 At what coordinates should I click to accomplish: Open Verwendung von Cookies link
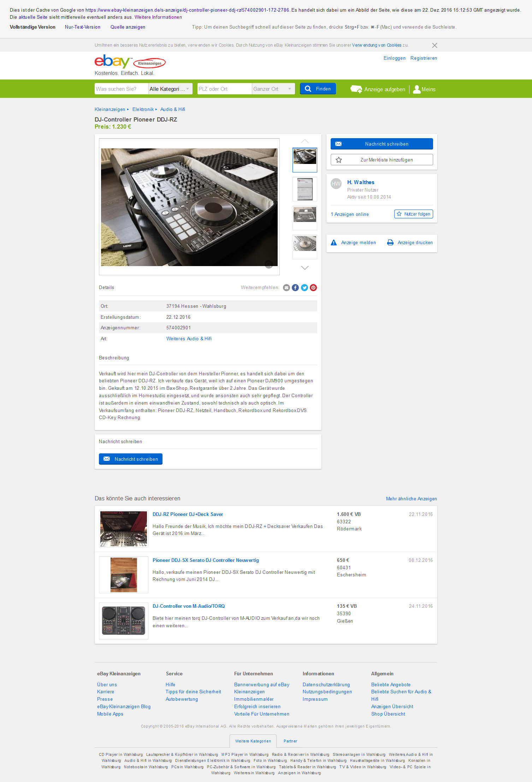[377, 45]
